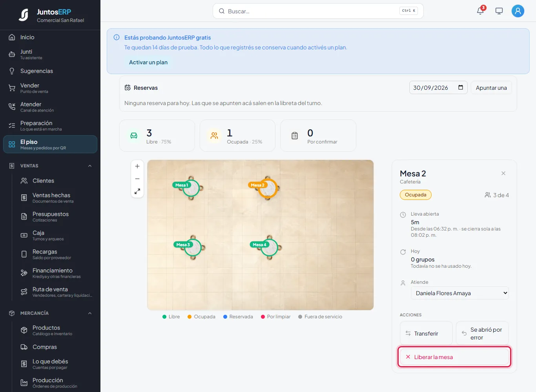Open Financiamiento in sidebar
The width and height of the screenshot is (536, 392).
(56, 273)
